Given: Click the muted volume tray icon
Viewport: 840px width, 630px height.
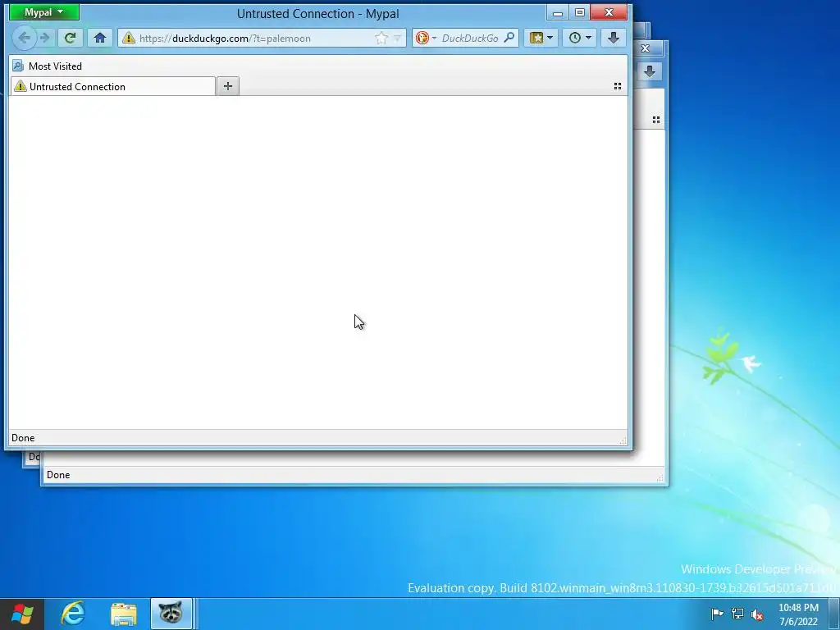Looking at the screenshot, I should coord(757,614).
